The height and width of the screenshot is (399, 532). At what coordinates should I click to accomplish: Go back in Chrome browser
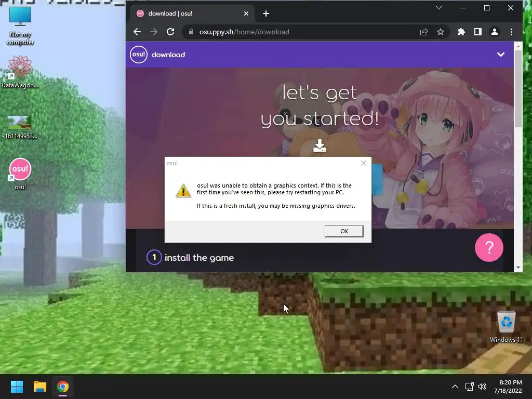coord(137,32)
